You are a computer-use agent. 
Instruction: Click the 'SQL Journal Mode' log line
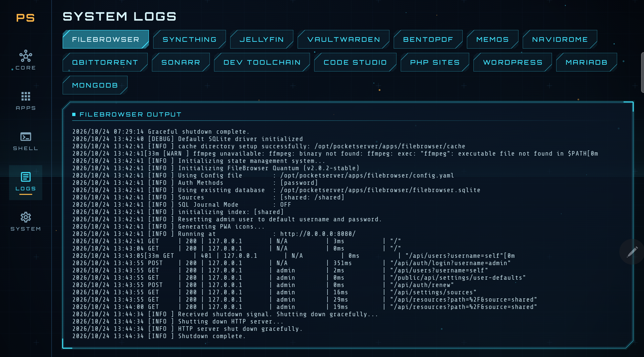click(x=182, y=205)
